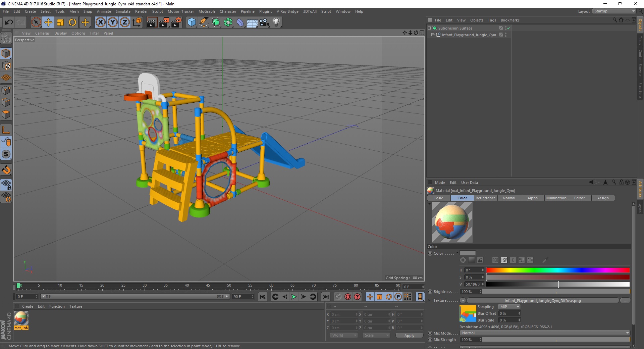Add a camera object
The height and width of the screenshot is (349, 644).
click(264, 22)
